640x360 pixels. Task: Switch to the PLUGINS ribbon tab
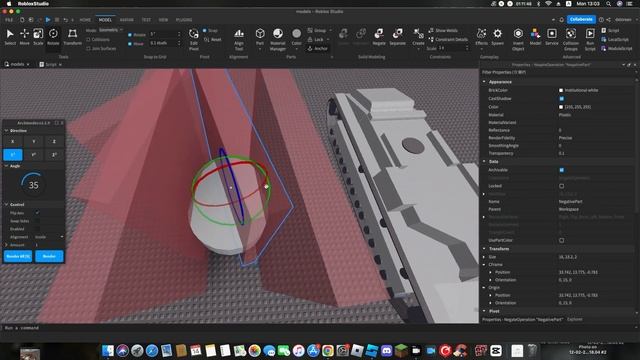coord(184,20)
